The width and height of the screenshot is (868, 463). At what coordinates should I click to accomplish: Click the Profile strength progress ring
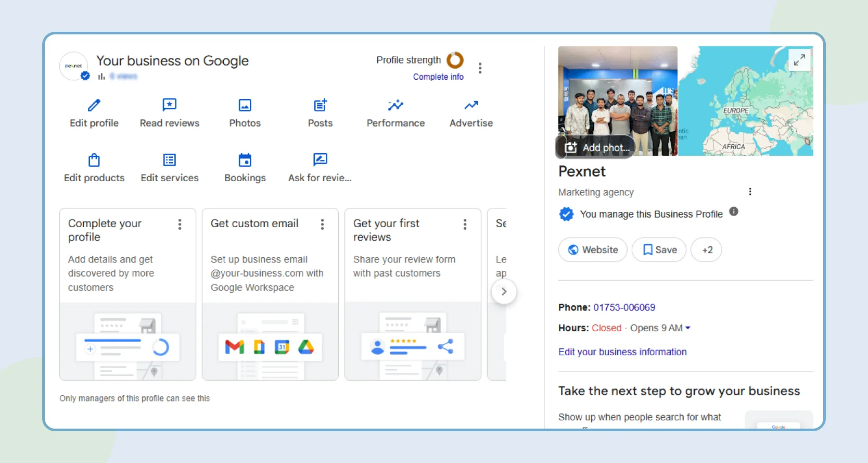click(455, 60)
